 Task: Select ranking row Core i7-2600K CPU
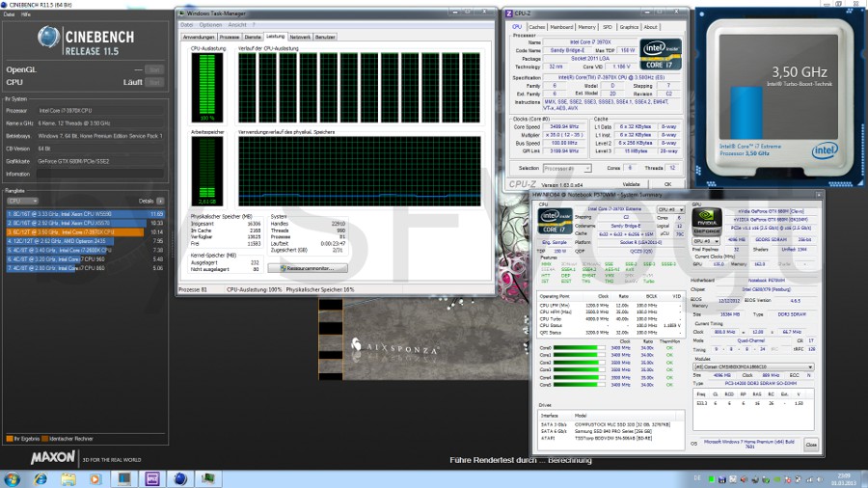coord(85,250)
